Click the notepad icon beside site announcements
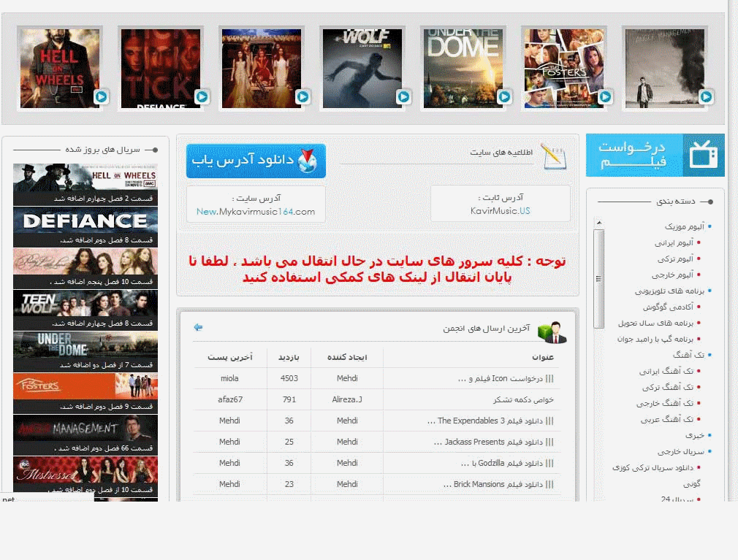Screen dimensions: 738x560 point(554,156)
